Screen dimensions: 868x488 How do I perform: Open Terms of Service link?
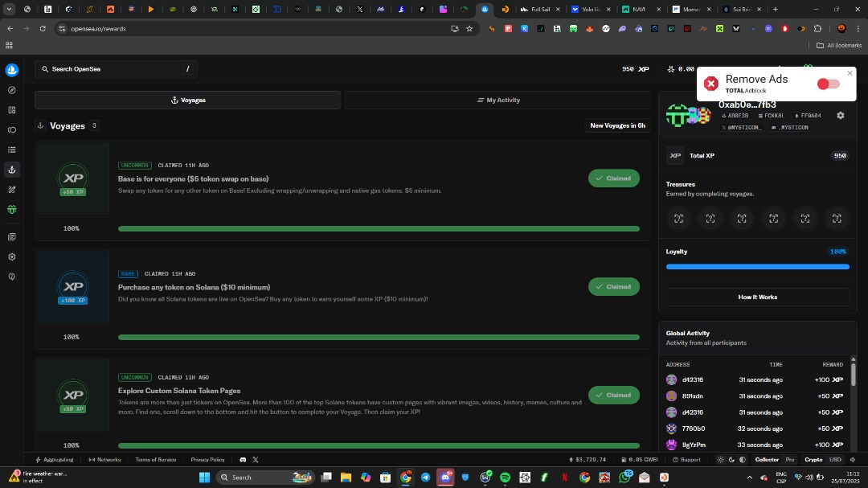(x=156, y=460)
